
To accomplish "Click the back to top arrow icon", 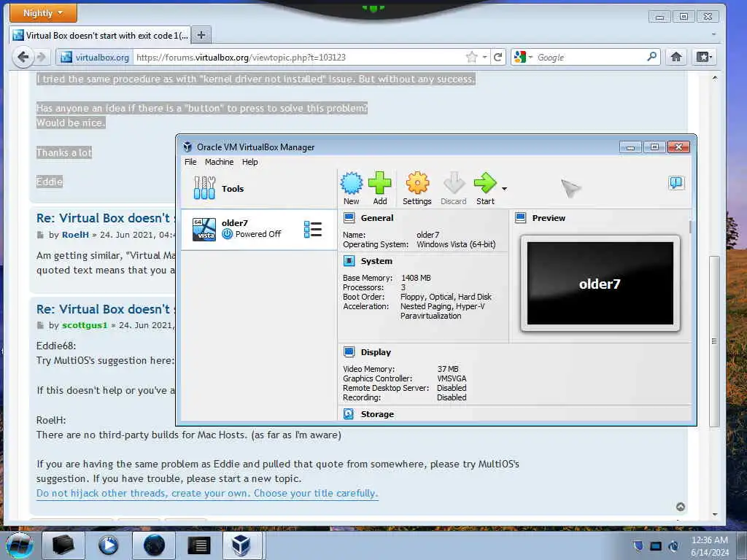I will [681, 507].
